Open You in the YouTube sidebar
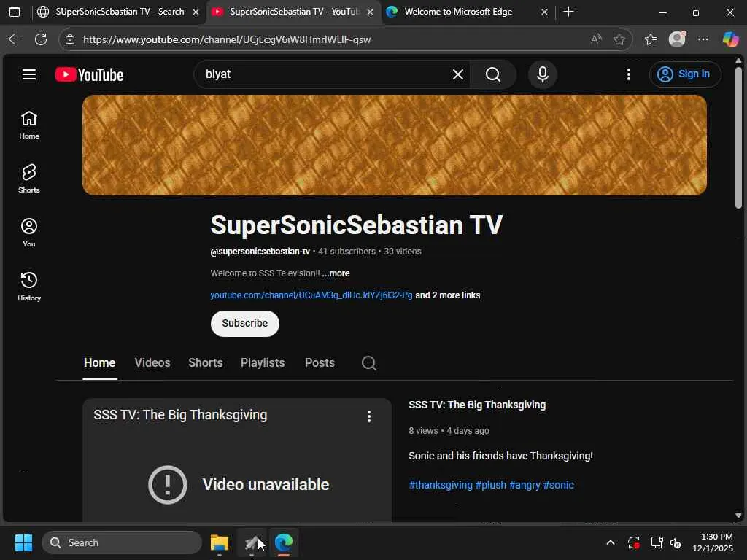Image resolution: width=747 pixels, height=560 pixels. click(x=29, y=233)
